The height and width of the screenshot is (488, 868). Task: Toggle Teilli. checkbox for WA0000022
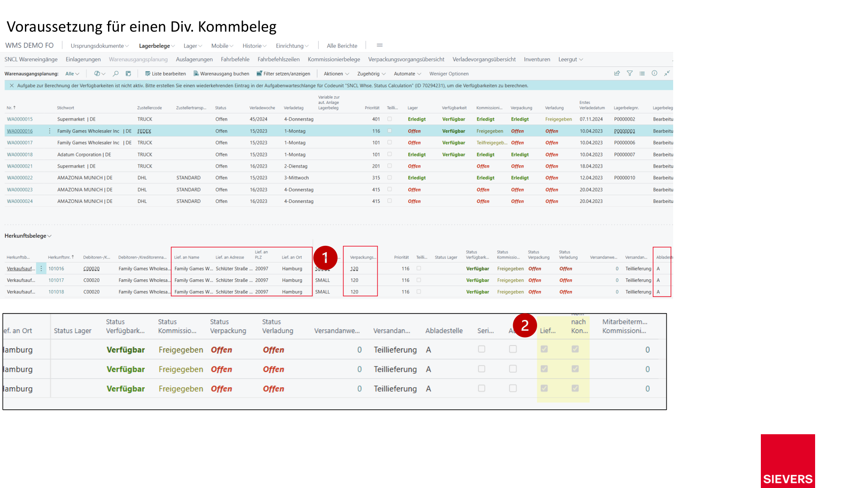click(x=390, y=178)
